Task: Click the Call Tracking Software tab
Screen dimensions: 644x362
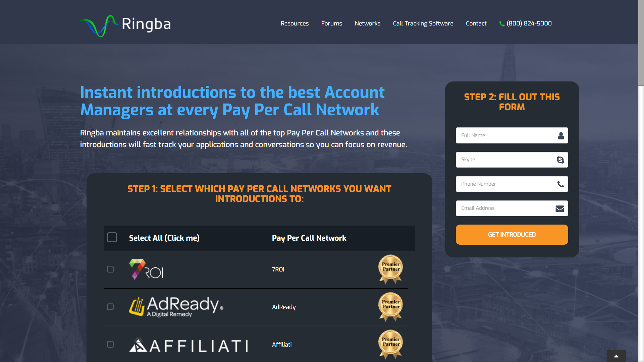Action: click(423, 23)
